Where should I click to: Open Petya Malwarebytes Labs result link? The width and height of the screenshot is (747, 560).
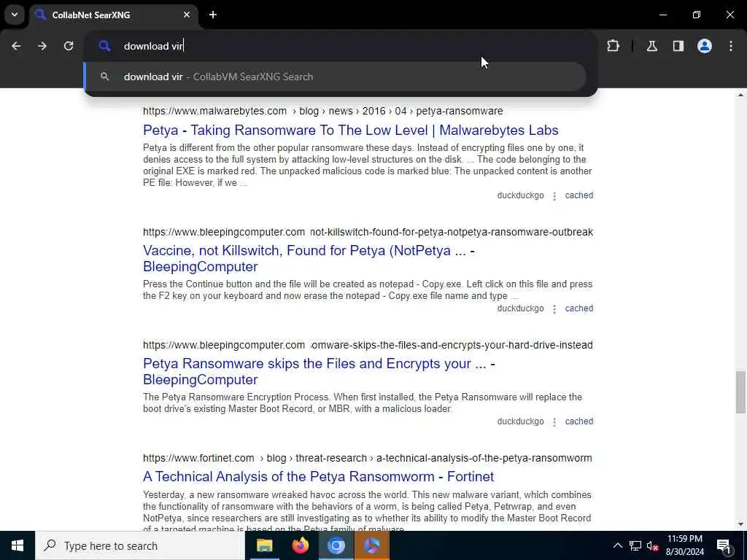(x=351, y=130)
